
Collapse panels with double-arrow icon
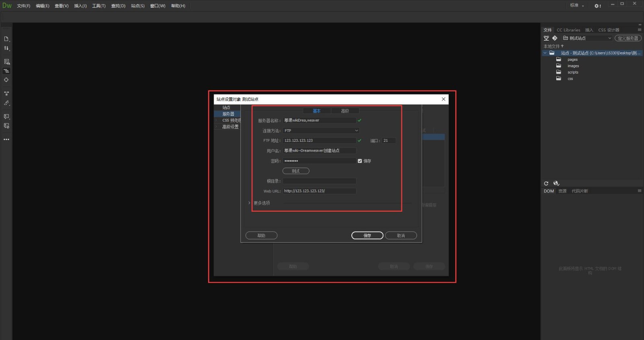click(640, 25)
